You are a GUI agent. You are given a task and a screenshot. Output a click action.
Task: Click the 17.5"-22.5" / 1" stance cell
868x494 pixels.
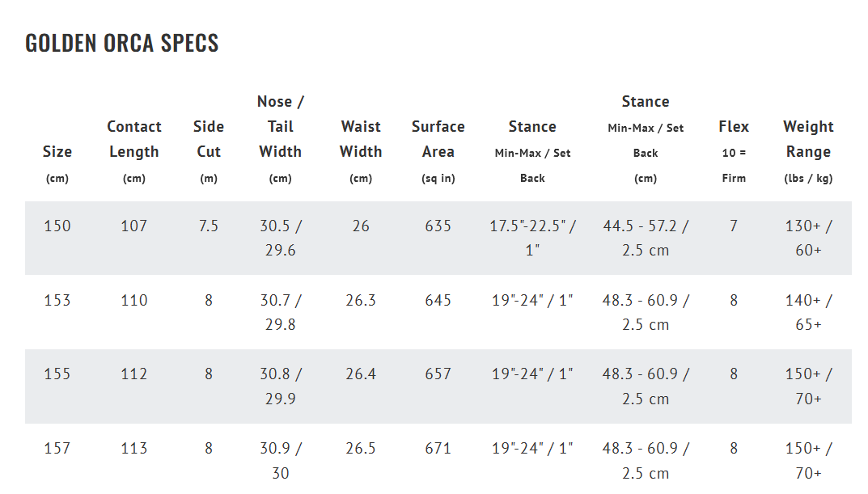532,238
